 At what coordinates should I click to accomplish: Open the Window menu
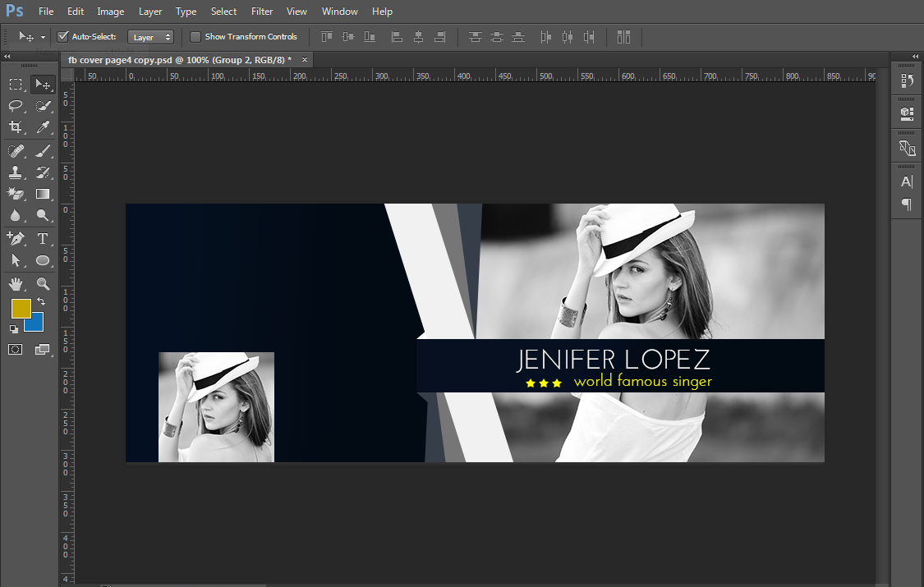pyautogui.click(x=340, y=11)
